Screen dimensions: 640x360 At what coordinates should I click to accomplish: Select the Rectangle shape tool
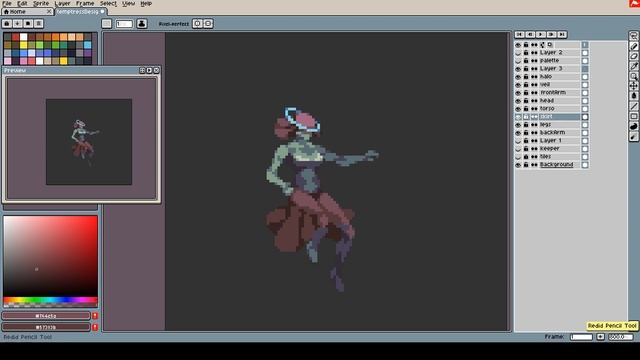[633, 116]
